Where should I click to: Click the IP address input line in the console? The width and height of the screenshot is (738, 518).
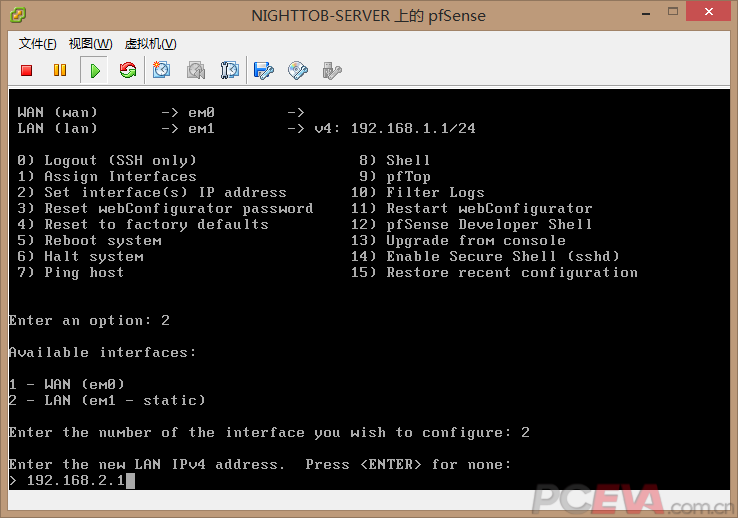pyautogui.click(x=80, y=481)
